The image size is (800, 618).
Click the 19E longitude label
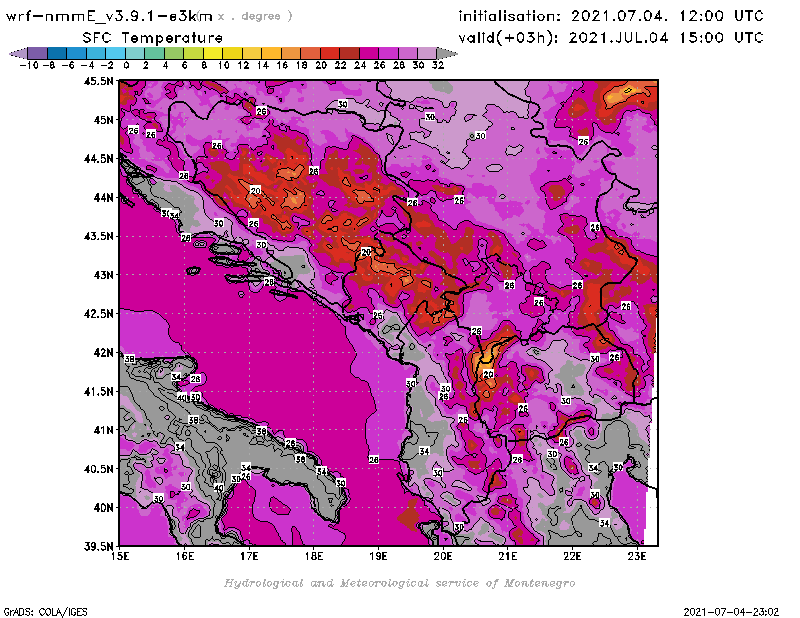(x=378, y=556)
